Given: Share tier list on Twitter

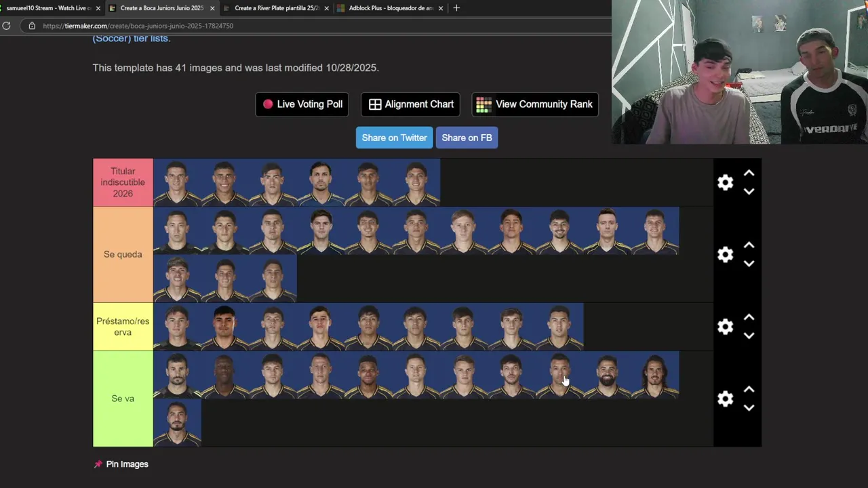Looking at the screenshot, I should 394,138.
